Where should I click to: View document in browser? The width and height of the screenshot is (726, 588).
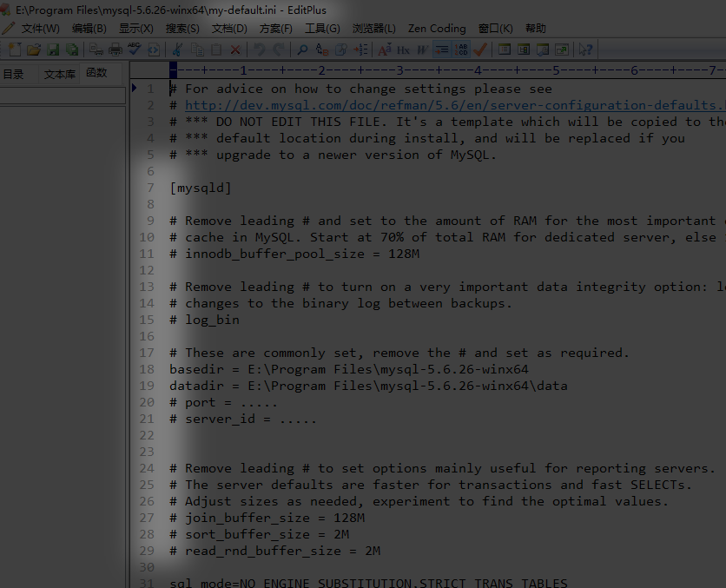(x=154, y=50)
